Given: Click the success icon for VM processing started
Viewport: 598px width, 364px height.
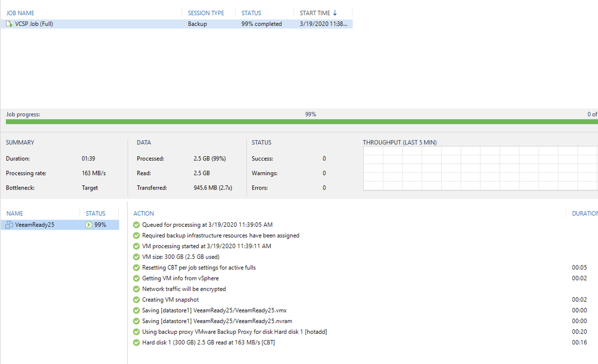Looking at the screenshot, I should pos(136,246).
